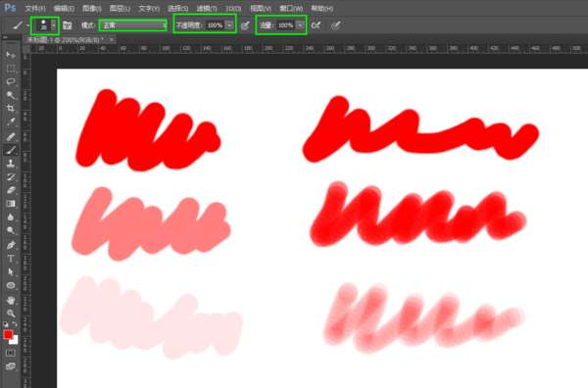
Task: Select the Dodge tool
Action: coord(11,230)
